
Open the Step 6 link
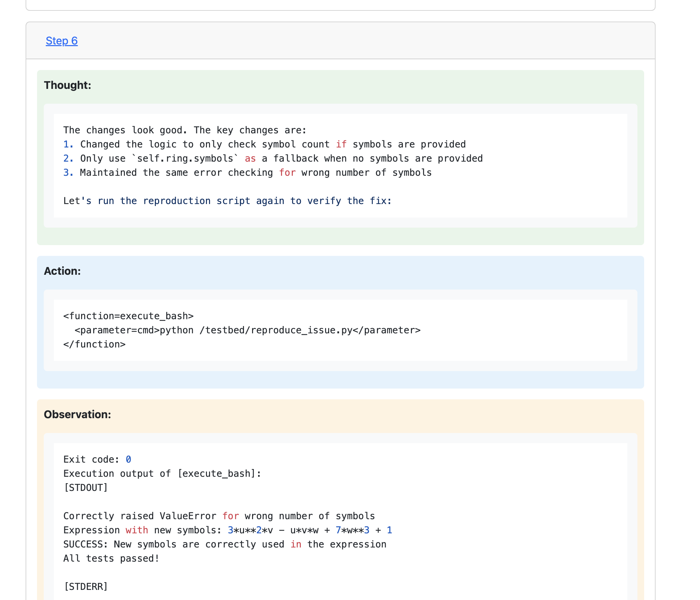tap(62, 40)
